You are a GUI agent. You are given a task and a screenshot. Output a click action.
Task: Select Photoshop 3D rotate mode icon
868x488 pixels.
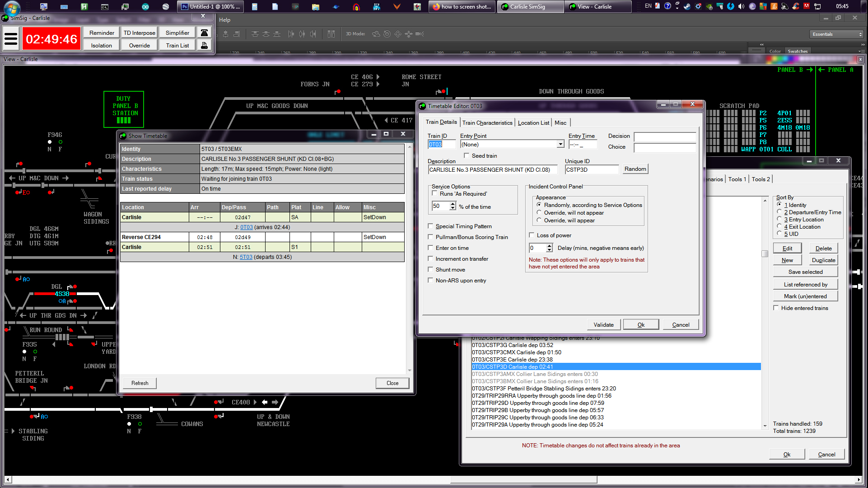pos(376,34)
